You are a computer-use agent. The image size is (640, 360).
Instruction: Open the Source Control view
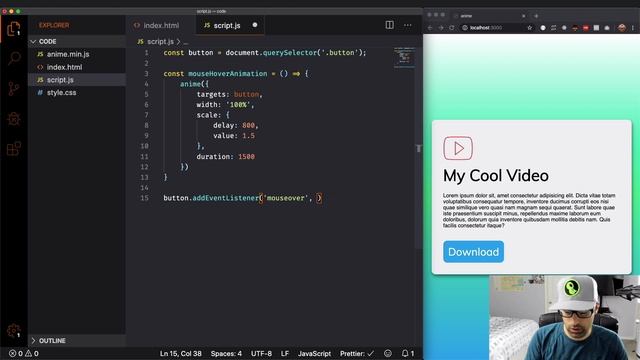tap(14, 89)
